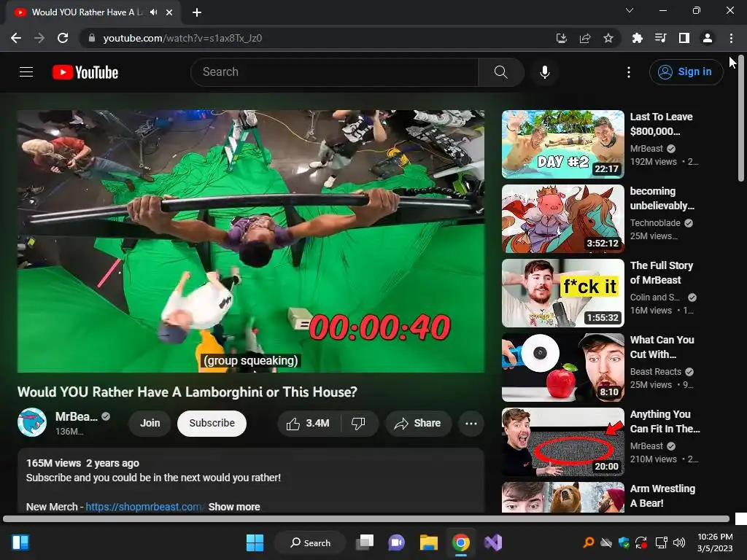Image resolution: width=747 pixels, height=560 pixels.
Task: Close the Would YOU Rather tab
Action: tap(169, 12)
